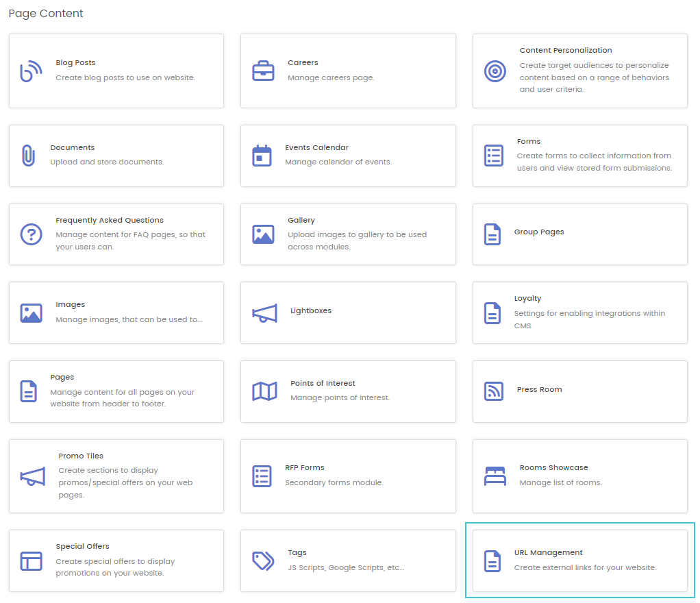Click 'Create sections to display promos' description

click(125, 482)
